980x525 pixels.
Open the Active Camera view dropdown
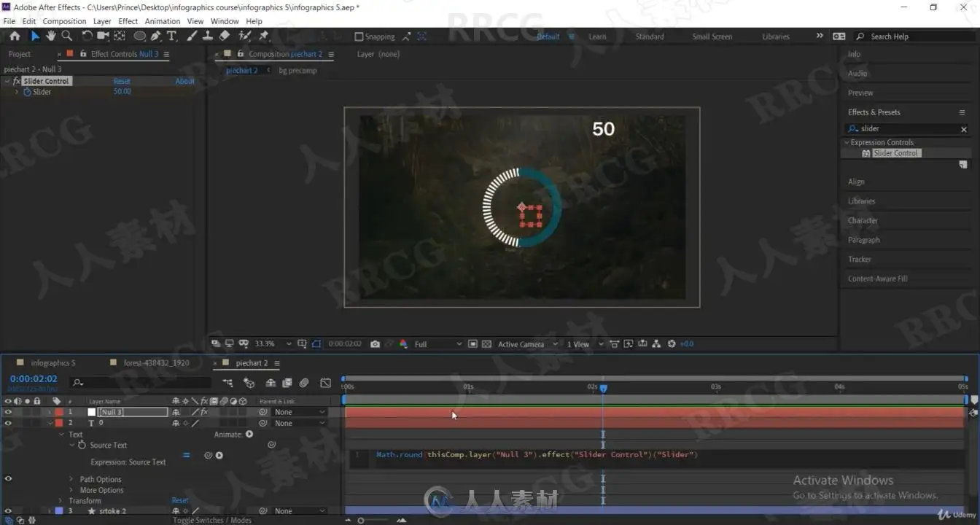(528, 344)
